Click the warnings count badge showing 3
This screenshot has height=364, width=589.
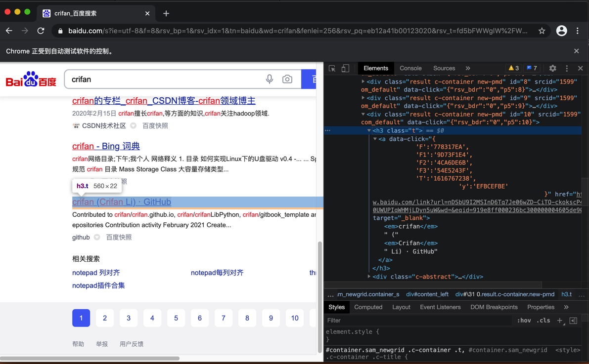pos(513,68)
